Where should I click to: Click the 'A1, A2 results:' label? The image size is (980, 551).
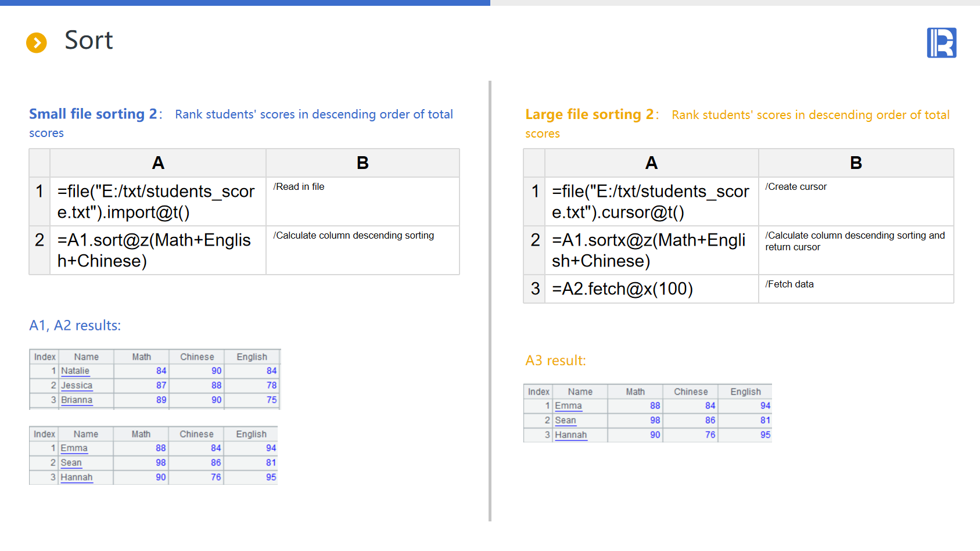(75, 326)
